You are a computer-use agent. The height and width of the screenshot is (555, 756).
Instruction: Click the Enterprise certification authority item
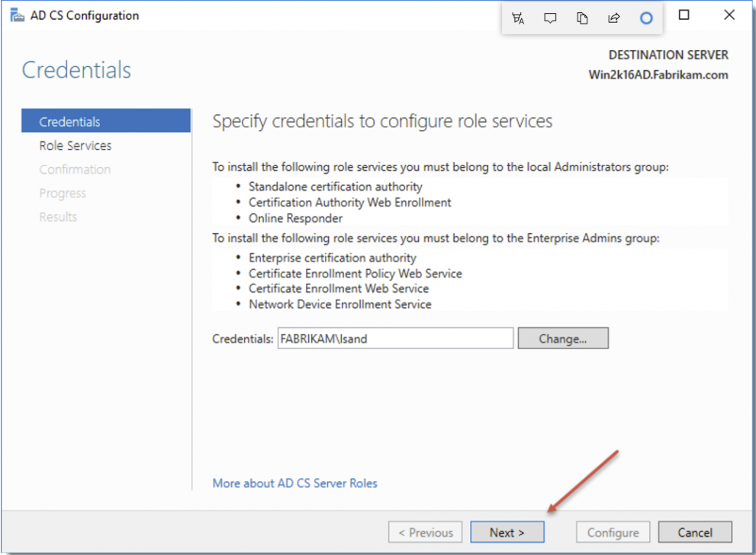pos(332,258)
